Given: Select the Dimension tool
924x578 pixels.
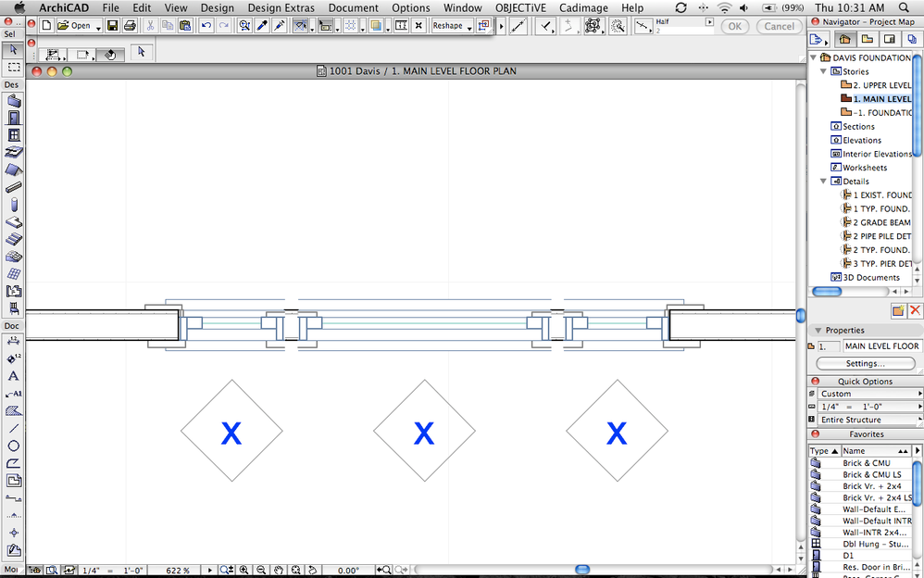Looking at the screenshot, I should pyautogui.click(x=13, y=341).
